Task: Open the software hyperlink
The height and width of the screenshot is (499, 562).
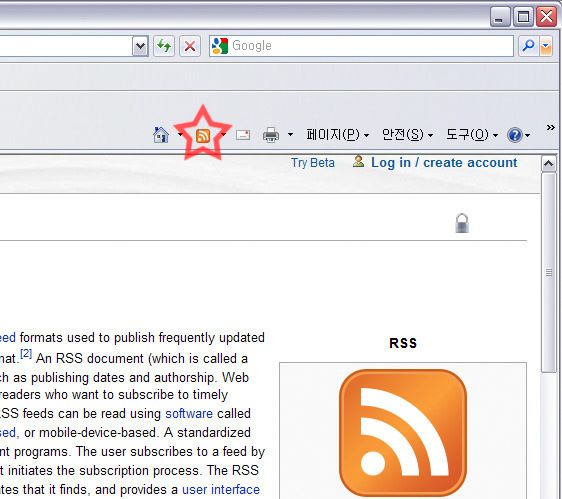Action: click(189, 413)
